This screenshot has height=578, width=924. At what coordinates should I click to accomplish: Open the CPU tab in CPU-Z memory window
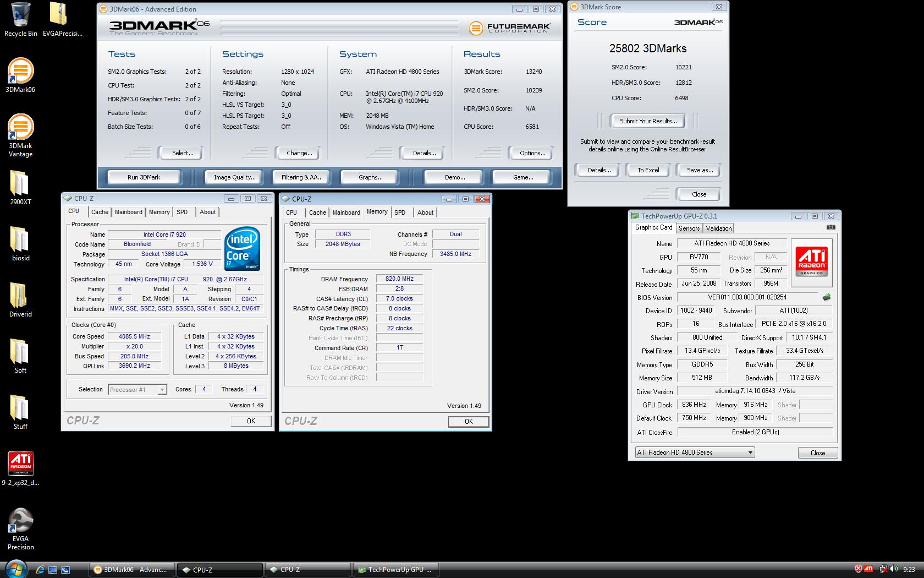(291, 212)
